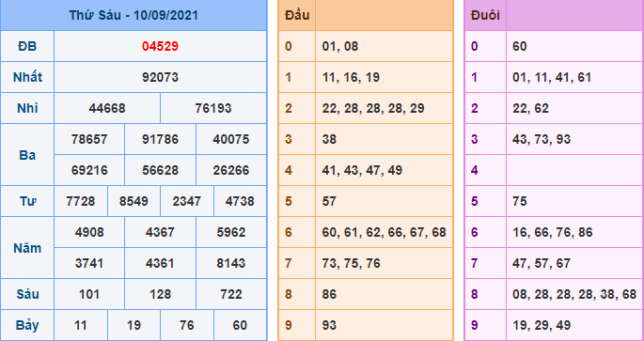This screenshot has height=341, width=644.
Task: Click Đầu row value '73, 75, 76'
Action: [351, 263]
